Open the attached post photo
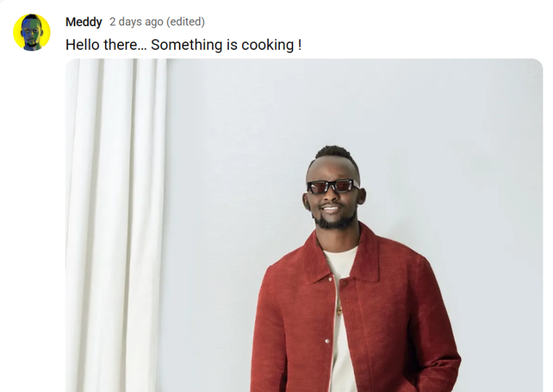Image resolution: width=553 pixels, height=392 pixels. point(304,225)
